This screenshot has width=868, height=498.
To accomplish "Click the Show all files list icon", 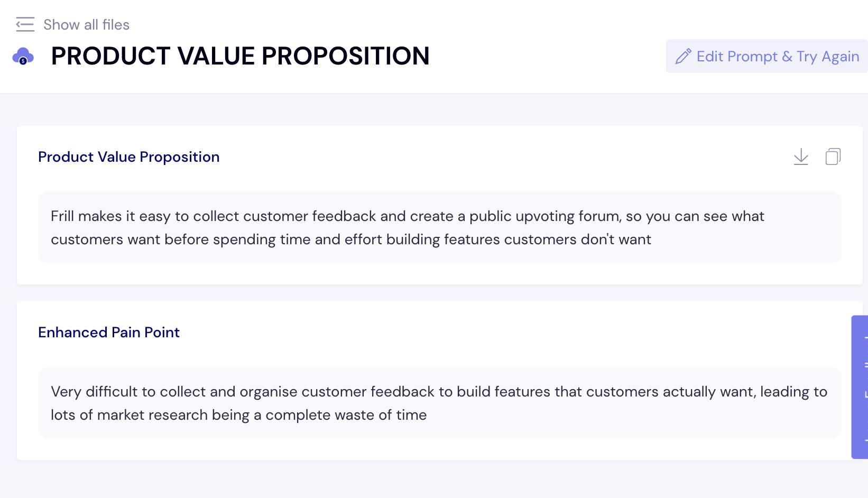I will tap(25, 24).
